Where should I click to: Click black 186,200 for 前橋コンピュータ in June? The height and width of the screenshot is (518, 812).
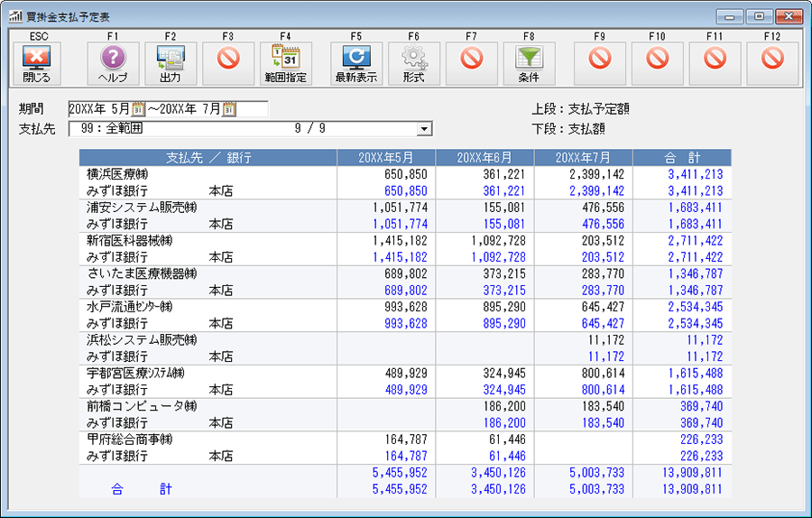tap(504, 407)
